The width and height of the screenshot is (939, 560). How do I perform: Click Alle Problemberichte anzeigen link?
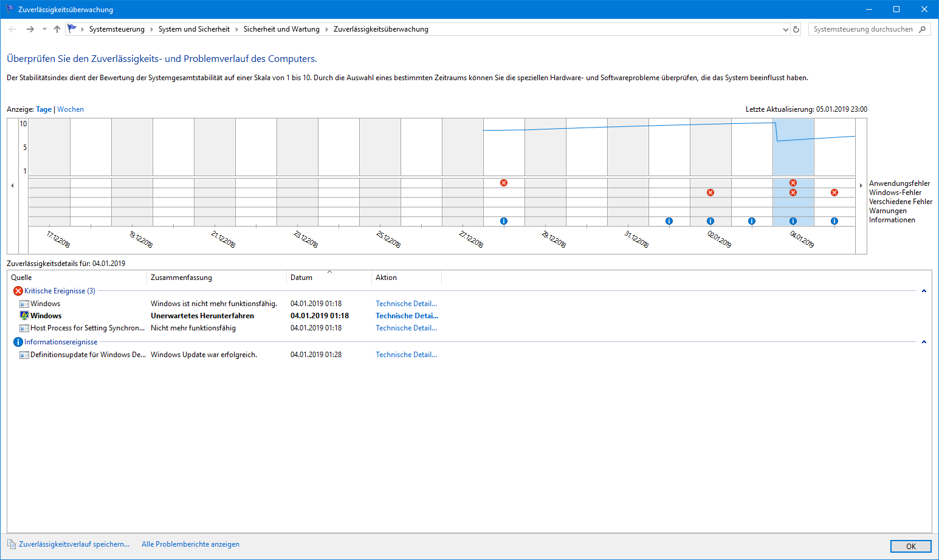coord(190,544)
